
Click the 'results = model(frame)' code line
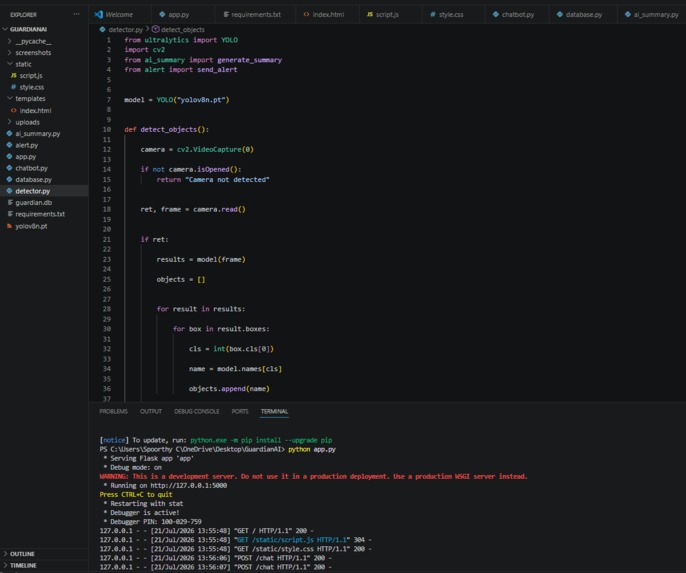tap(201, 260)
